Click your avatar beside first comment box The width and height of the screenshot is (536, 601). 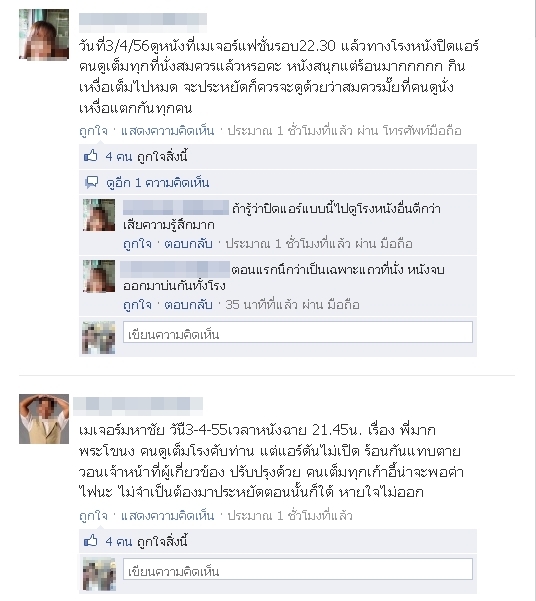coord(99,337)
